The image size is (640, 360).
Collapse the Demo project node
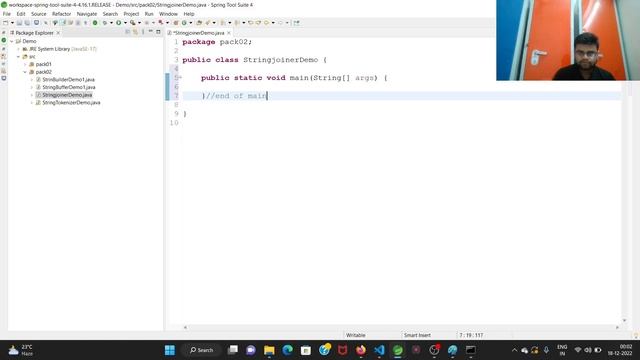coord(11,41)
